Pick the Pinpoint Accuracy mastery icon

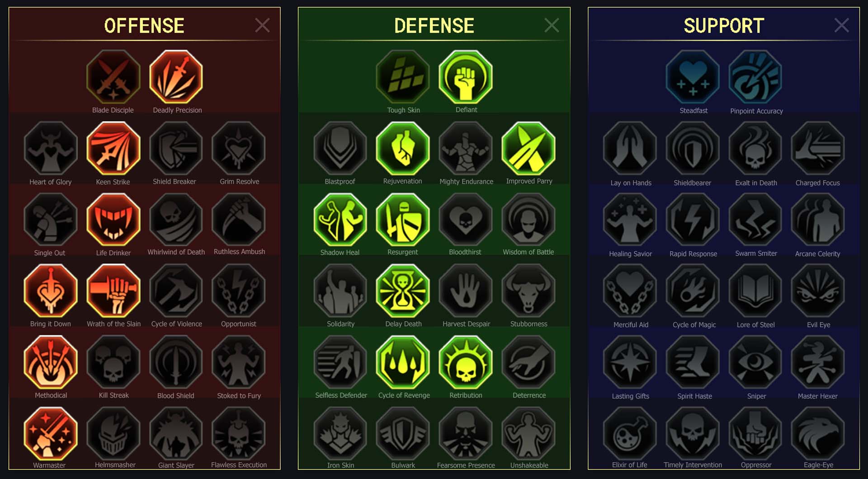point(755,77)
